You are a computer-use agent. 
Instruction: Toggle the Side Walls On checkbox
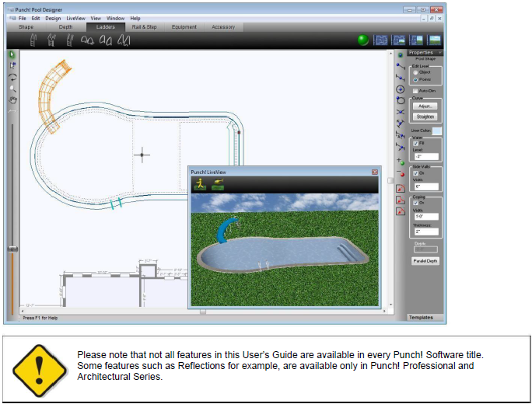415,173
